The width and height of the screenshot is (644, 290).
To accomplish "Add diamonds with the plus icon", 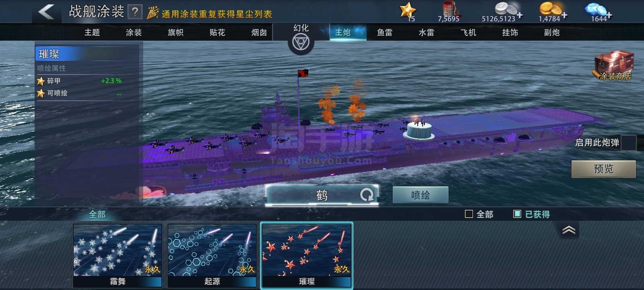I will [x=609, y=15].
